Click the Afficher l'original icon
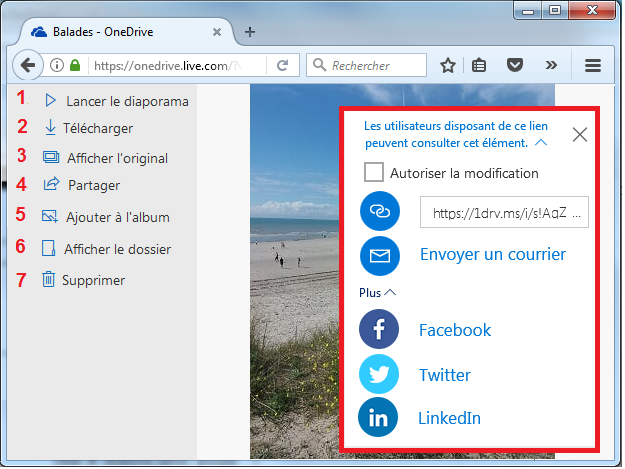This screenshot has width=625, height=469. 51,157
